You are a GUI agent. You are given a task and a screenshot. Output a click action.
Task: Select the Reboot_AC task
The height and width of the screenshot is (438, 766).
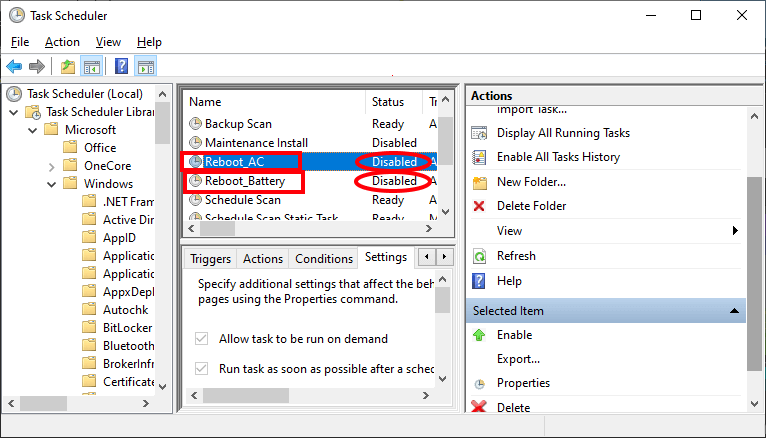point(311,162)
